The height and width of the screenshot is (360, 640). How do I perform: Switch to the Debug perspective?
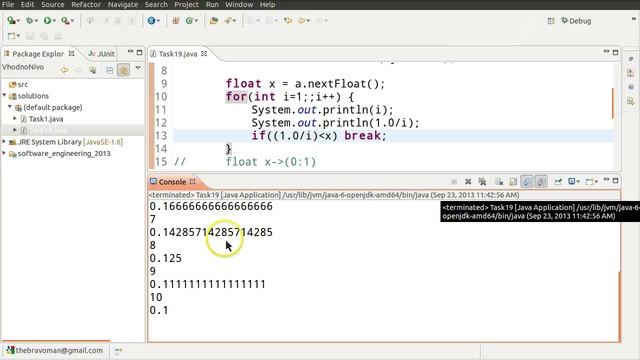point(576,21)
